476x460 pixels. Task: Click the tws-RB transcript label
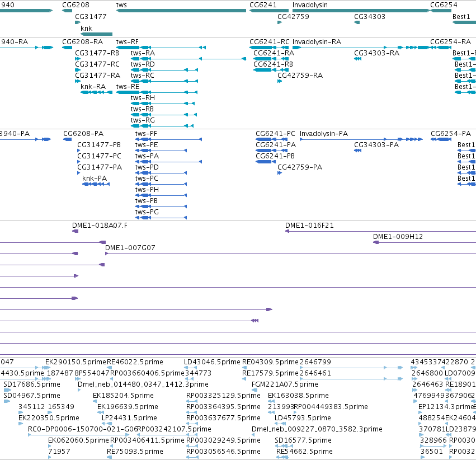coord(143,109)
